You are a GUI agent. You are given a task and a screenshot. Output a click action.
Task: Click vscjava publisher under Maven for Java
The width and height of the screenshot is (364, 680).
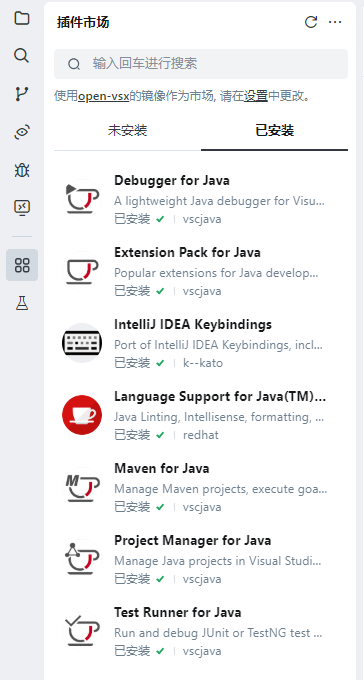(202, 507)
